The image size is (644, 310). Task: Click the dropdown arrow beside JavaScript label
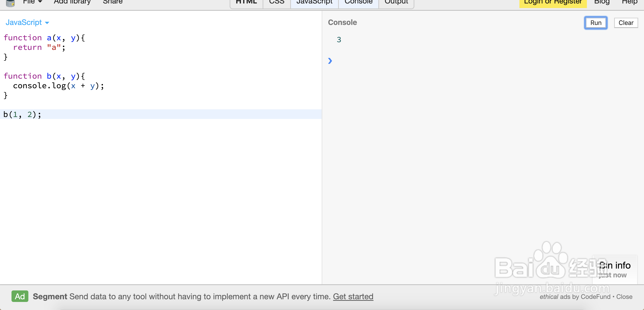tap(47, 23)
